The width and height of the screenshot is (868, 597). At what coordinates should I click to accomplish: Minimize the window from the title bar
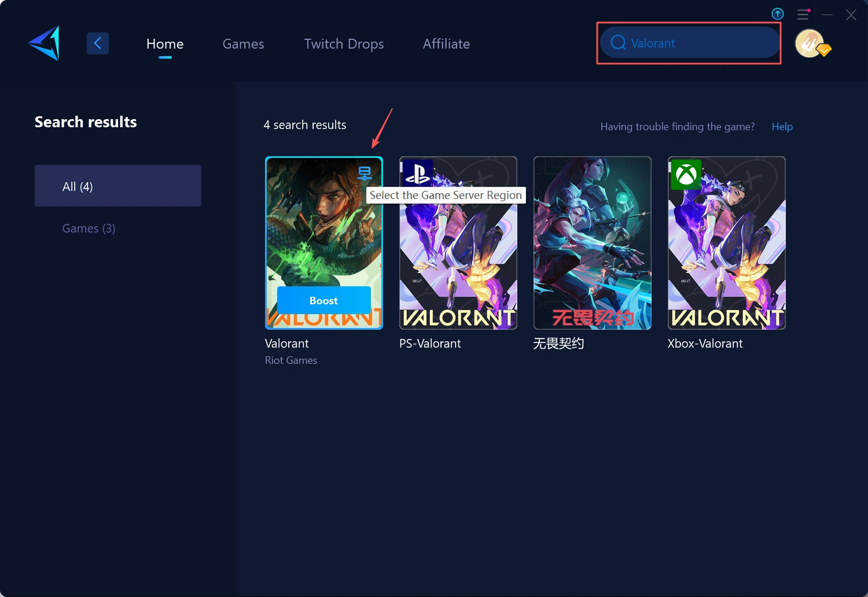[827, 14]
